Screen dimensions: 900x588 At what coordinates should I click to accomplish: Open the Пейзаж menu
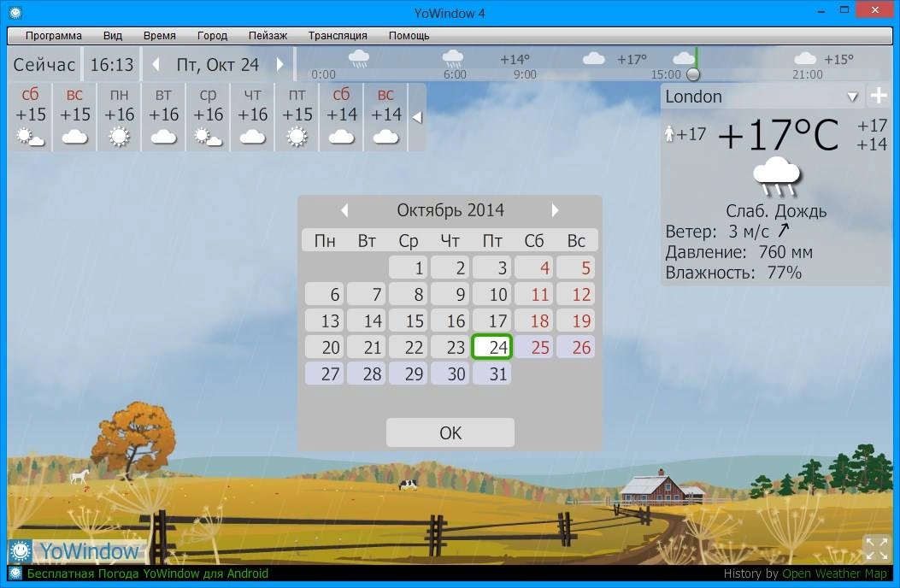point(268,36)
